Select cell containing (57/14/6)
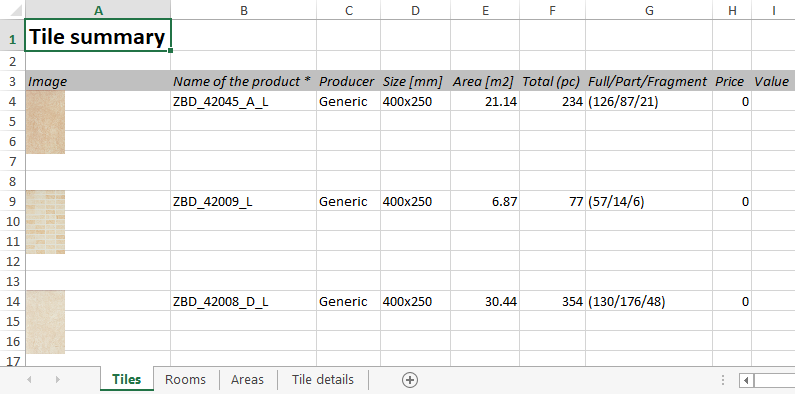Screen dimensions: 795x394 point(649,202)
